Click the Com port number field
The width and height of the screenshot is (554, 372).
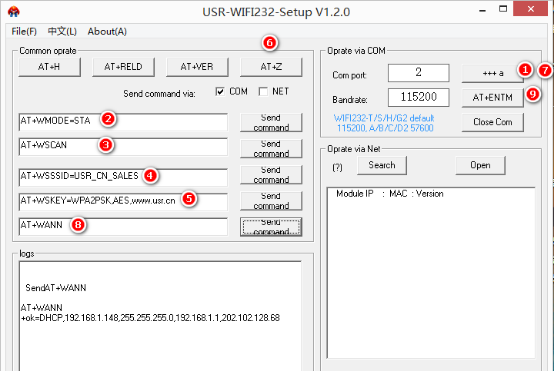419,73
